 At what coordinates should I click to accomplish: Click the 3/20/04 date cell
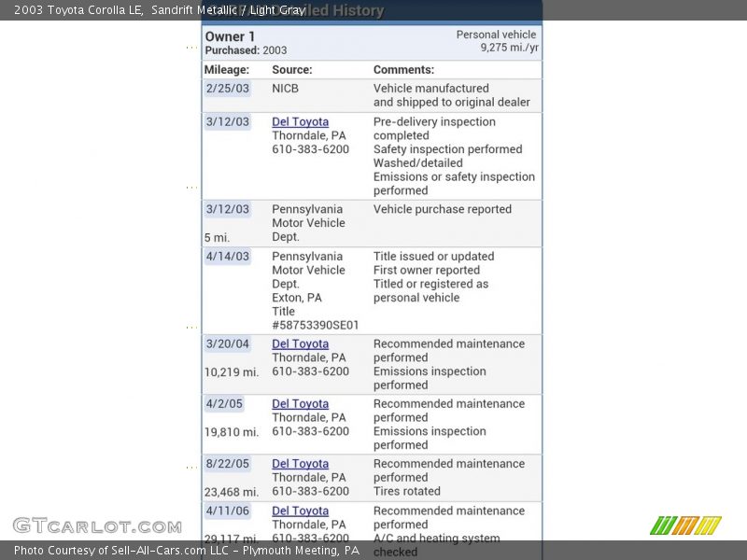(x=227, y=344)
